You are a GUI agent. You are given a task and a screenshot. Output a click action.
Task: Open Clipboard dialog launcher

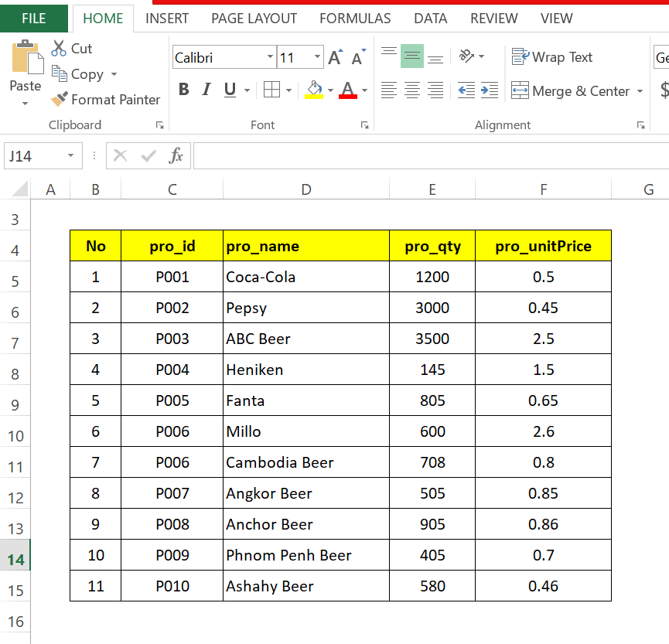(159, 125)
